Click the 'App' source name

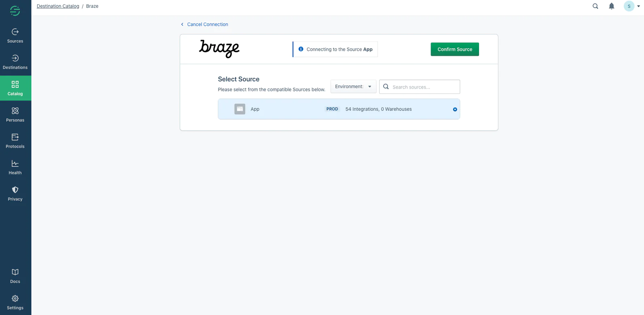pos(255,109)
